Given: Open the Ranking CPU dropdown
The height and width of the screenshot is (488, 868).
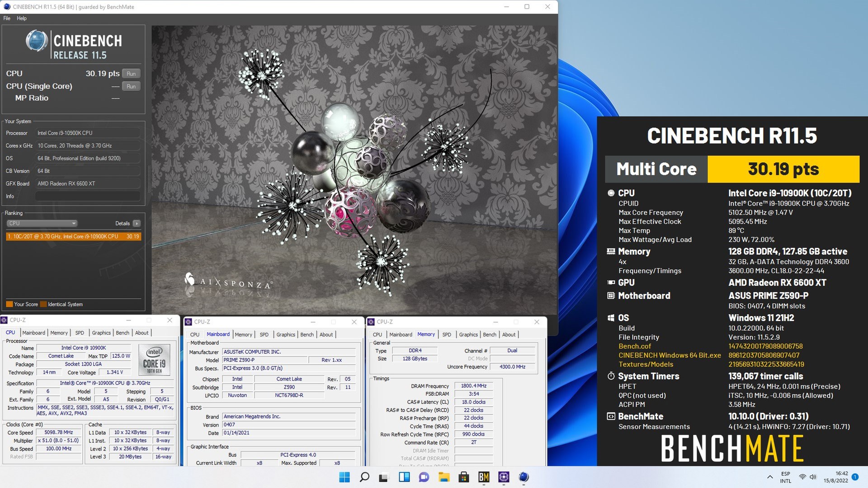Looking at the screenshot, I should pyautogui.click(x=42, y=223).
